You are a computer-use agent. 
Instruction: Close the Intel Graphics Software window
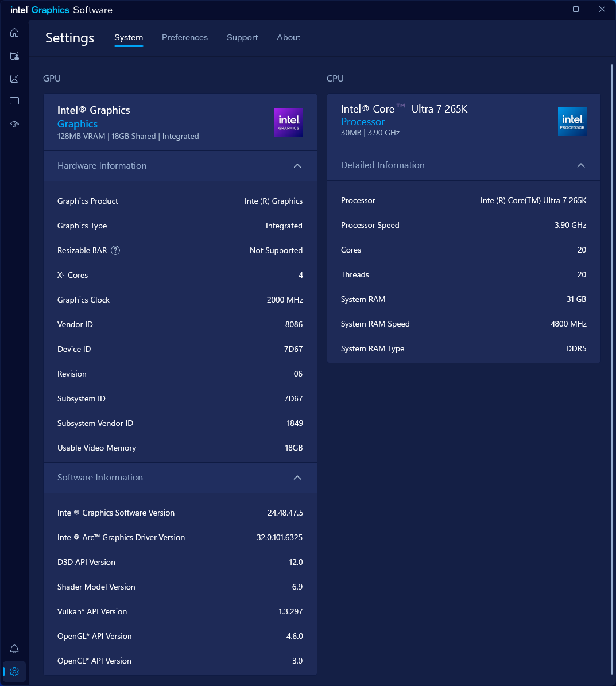click(602, 9)
